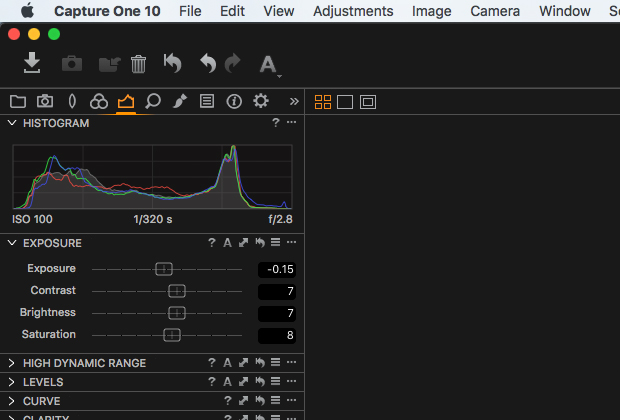Expand the Levels panel
The width and height of the screenshot is (620, 420).
click(11, 382)
